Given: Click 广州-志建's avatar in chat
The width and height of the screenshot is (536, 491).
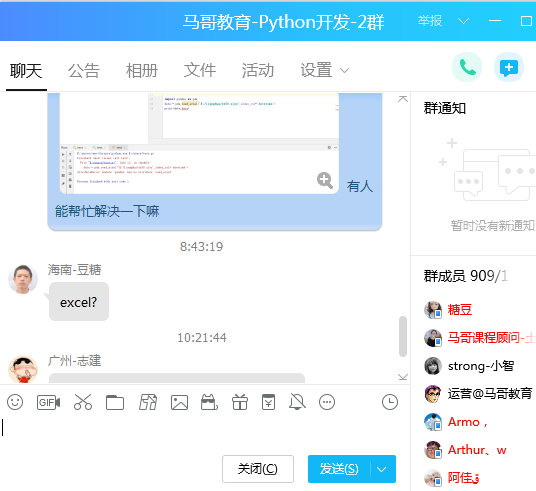Looking at the screenshot, I should click(x=23, y=369).
